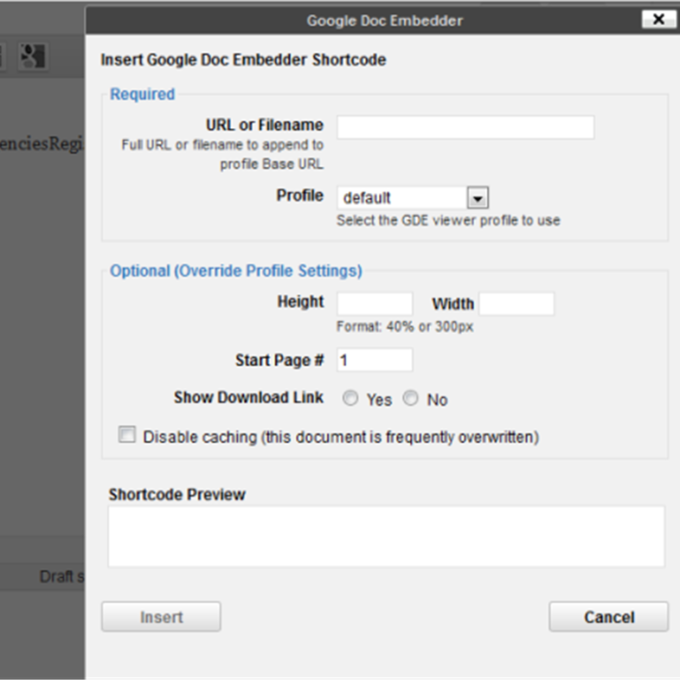Enable the Disable caching checkbox
Screen dimensions: 680x680
tap(126, 435)
